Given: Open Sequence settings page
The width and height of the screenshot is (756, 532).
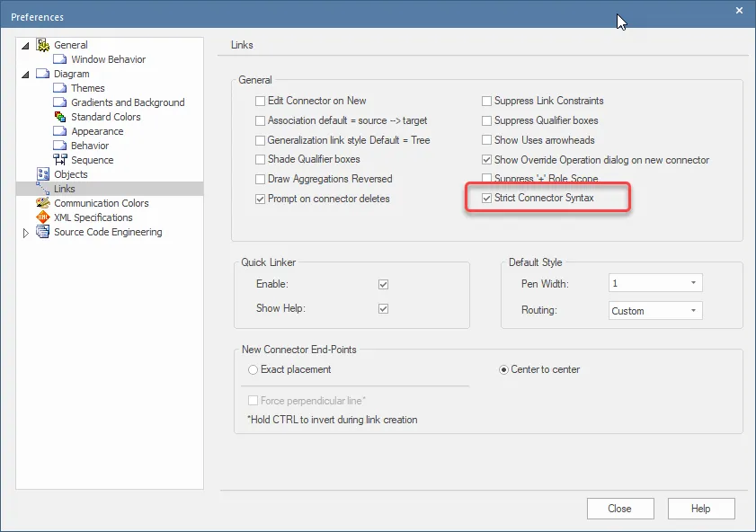Looking at the screenshot, I should (x=92, y=160).
